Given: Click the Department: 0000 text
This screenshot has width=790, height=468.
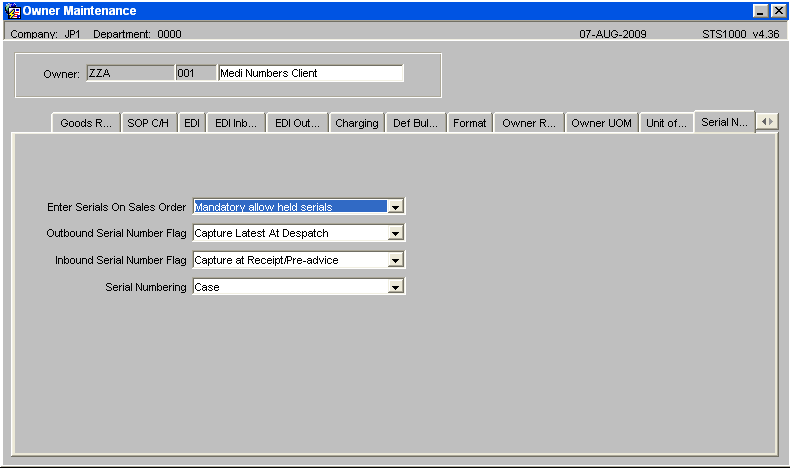Looking at the screenshot, I should 137,34.
